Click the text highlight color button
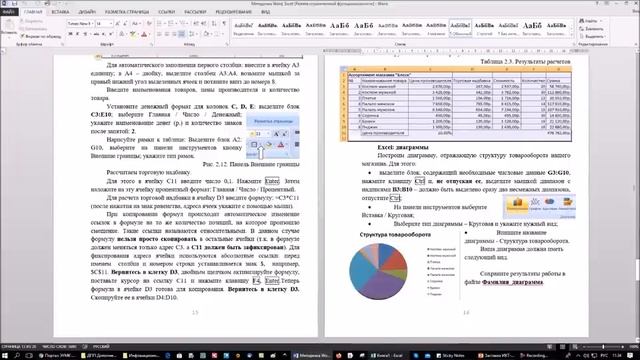The width and height of the screenshot is (640, 360). pos(133,34)
